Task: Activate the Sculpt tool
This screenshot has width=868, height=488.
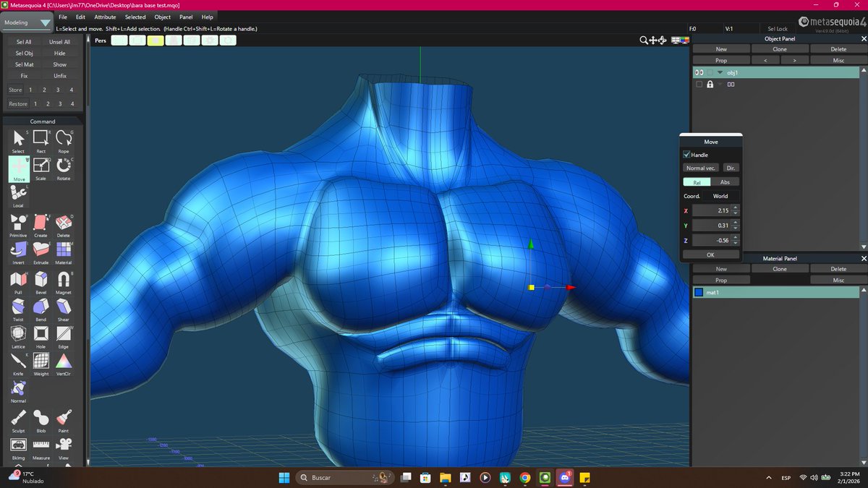Action: [19, 421]
